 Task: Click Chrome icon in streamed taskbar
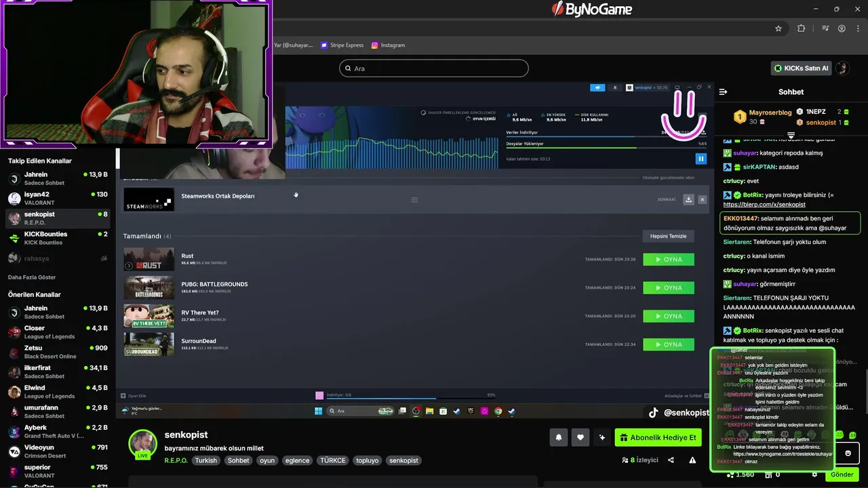click(x=498, y=411)
